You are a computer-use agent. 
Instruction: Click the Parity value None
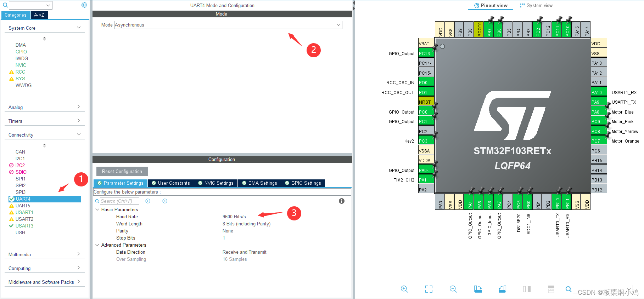[228, 231]
